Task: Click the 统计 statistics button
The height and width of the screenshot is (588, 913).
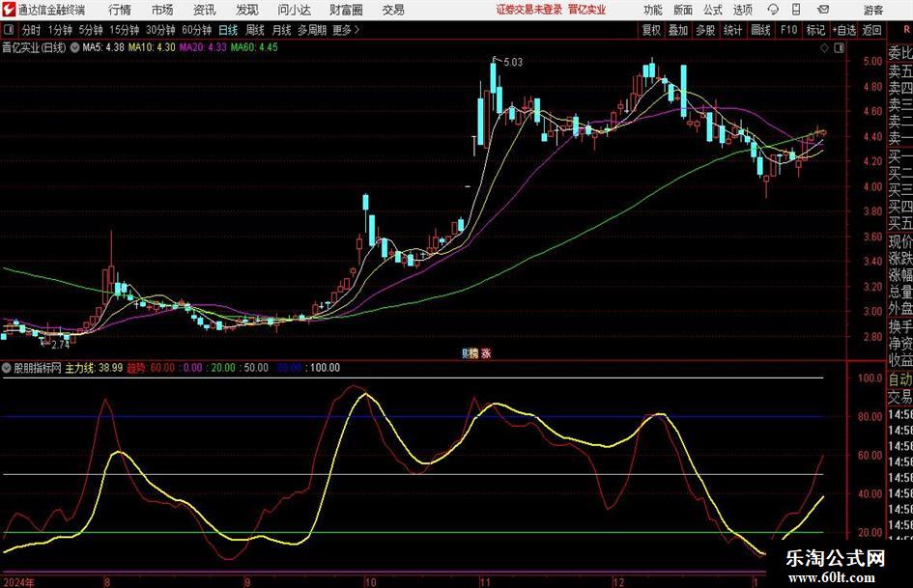Action: coord(732,30)
